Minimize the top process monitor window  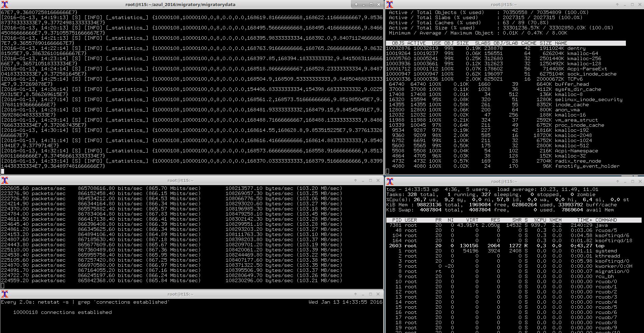(625, 181)
